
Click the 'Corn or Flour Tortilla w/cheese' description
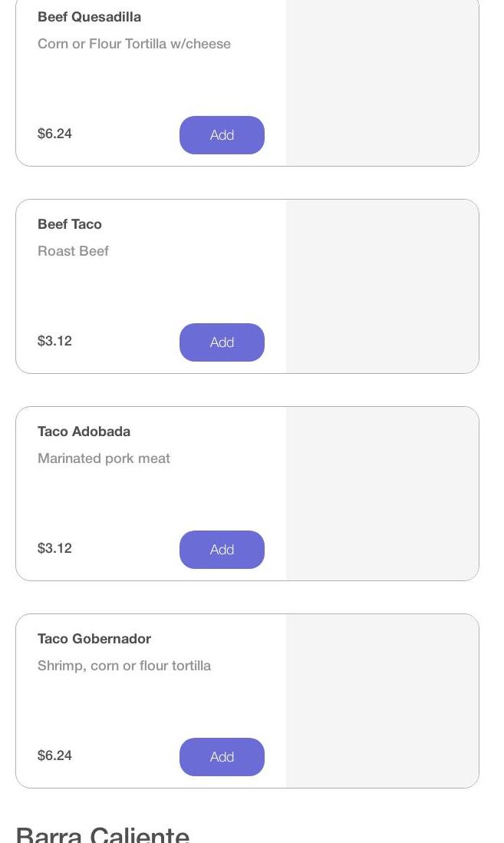[x=134, y=44]
